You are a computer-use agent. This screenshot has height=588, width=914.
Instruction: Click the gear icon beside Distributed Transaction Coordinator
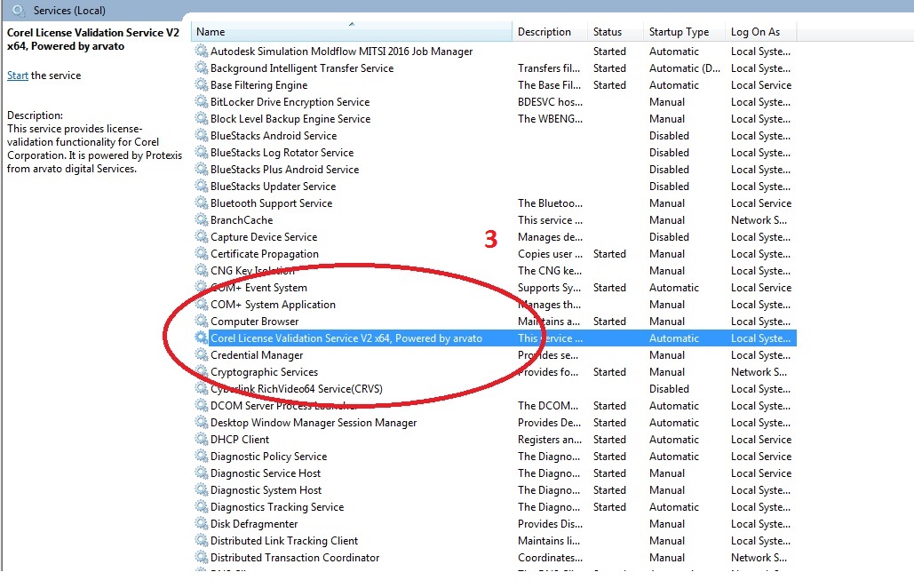tap(201, 558)
